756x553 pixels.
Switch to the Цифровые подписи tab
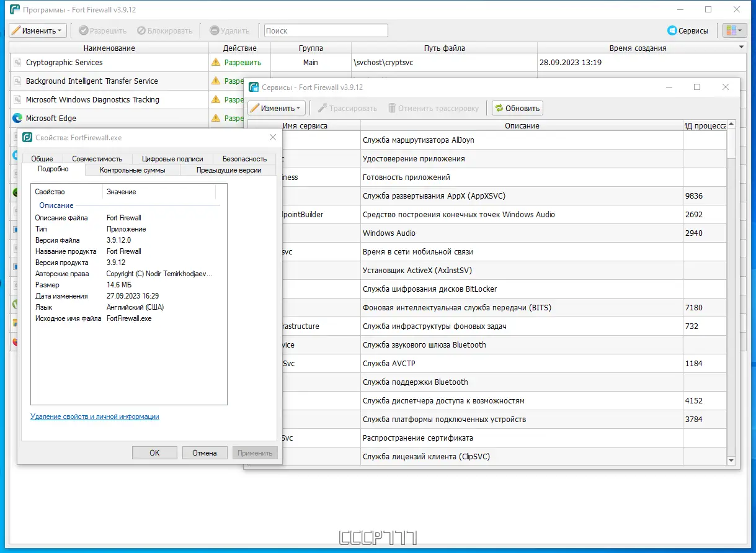[172, 159]
